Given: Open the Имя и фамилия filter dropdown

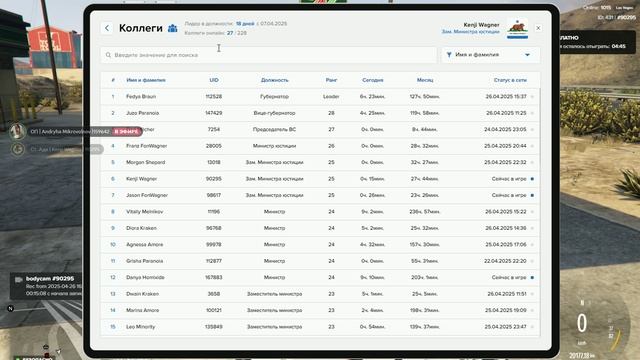Looking at the screenshot, I should click(491, 55).
